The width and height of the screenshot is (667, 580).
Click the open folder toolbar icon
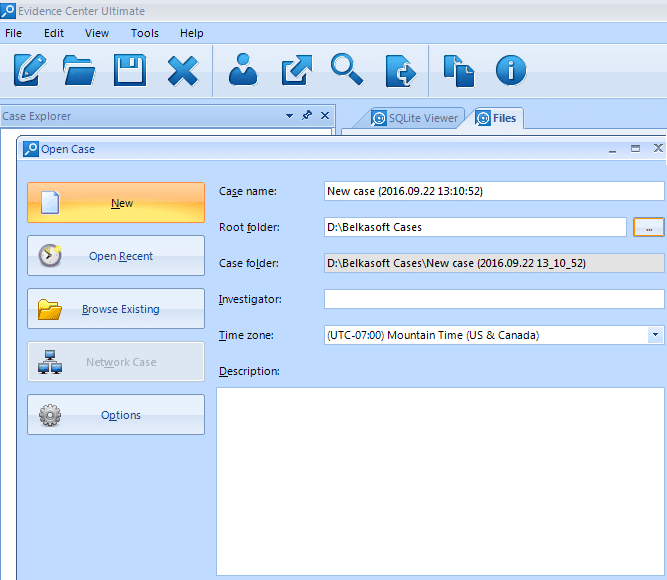pos(79,70)
